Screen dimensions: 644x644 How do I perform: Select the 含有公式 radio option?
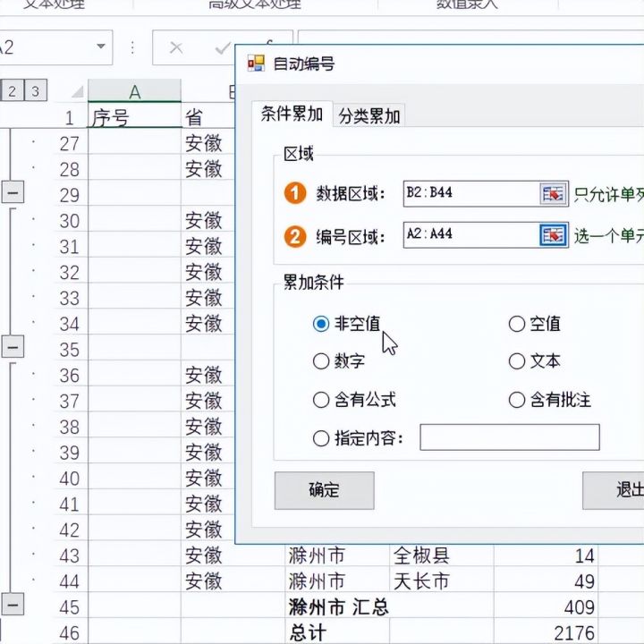321,400
